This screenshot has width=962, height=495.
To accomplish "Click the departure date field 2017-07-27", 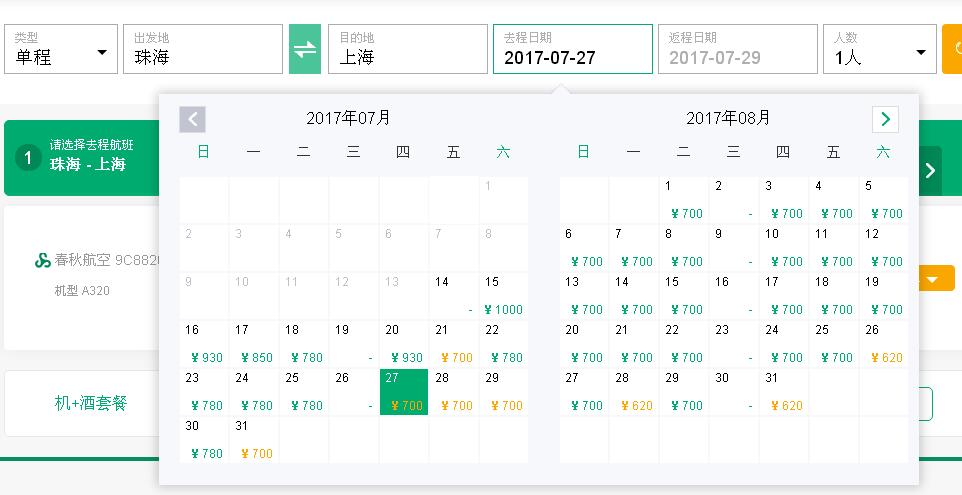I will coord(572,50).
